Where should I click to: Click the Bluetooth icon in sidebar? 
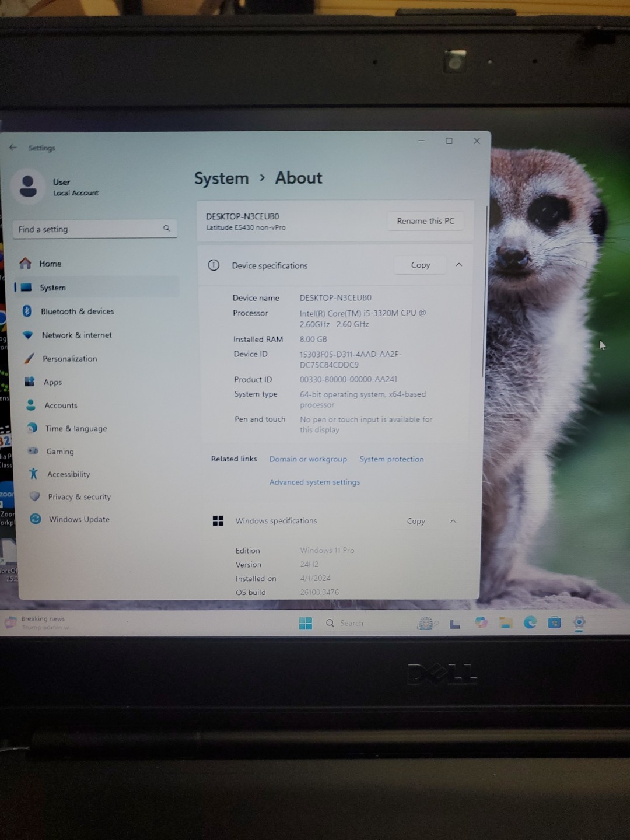(27, 311)
